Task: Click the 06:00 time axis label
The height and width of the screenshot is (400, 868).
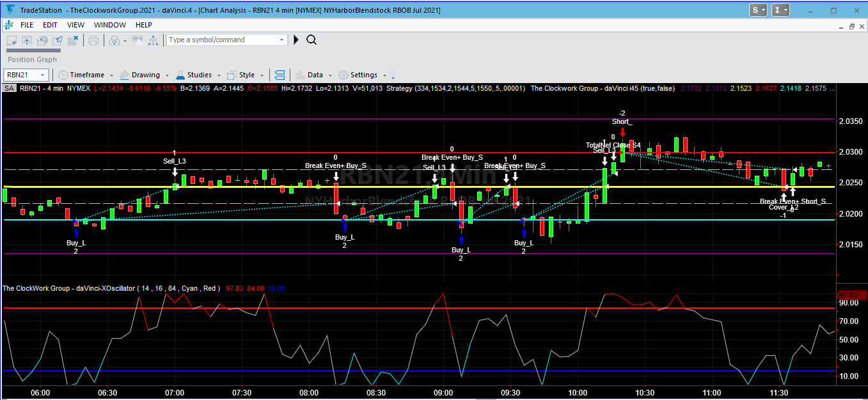Action: pyautogui.click(x=40, y=393)
